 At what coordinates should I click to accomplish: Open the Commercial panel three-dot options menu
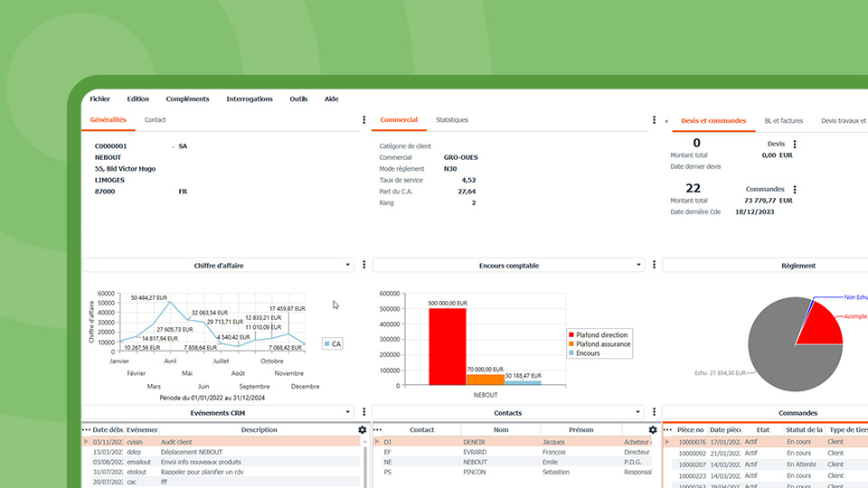tap(654, 120)
